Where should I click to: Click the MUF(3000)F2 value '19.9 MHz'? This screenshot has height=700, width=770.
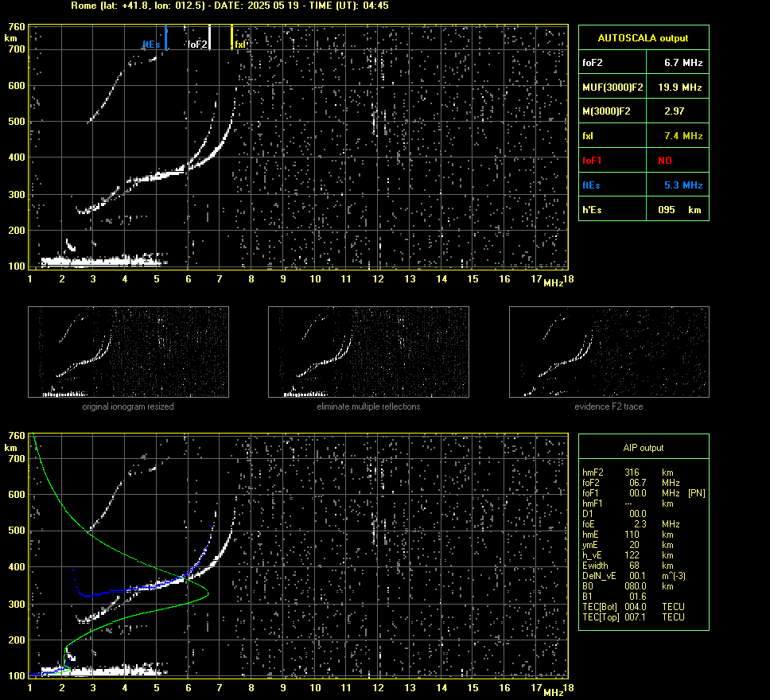pyautogui.click(x=679, y=87)
